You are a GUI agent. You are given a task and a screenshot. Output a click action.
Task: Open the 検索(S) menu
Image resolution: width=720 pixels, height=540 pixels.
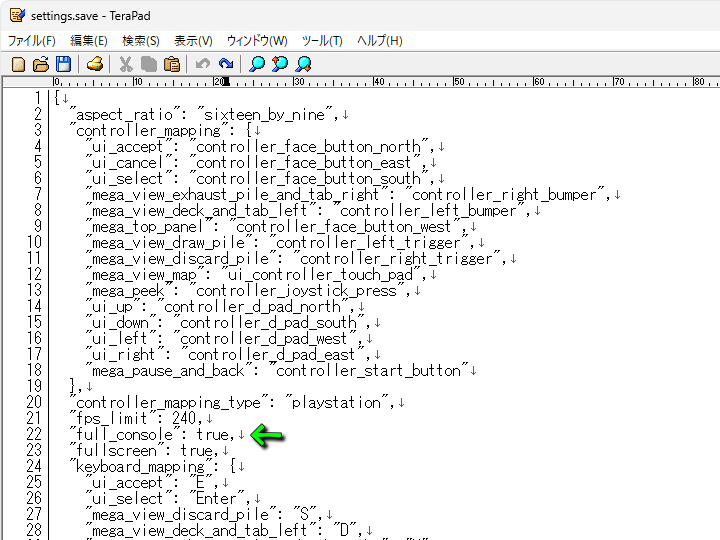(x=141, y=41)
